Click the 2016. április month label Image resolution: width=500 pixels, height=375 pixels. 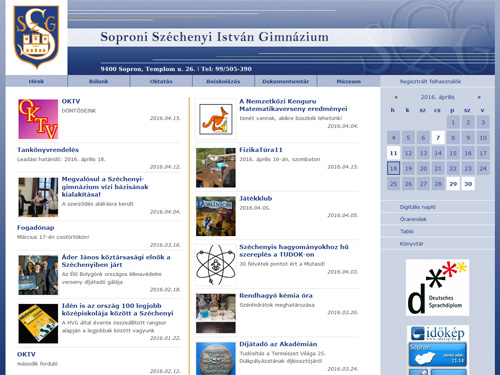[437, 97]
